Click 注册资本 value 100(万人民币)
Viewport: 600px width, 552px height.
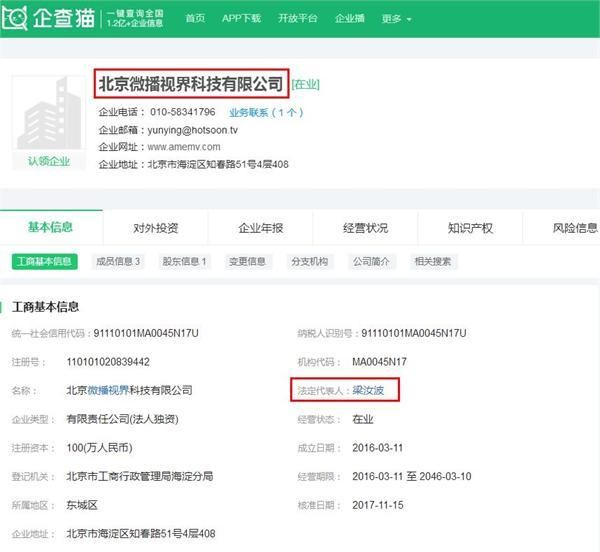pos(99,448)
